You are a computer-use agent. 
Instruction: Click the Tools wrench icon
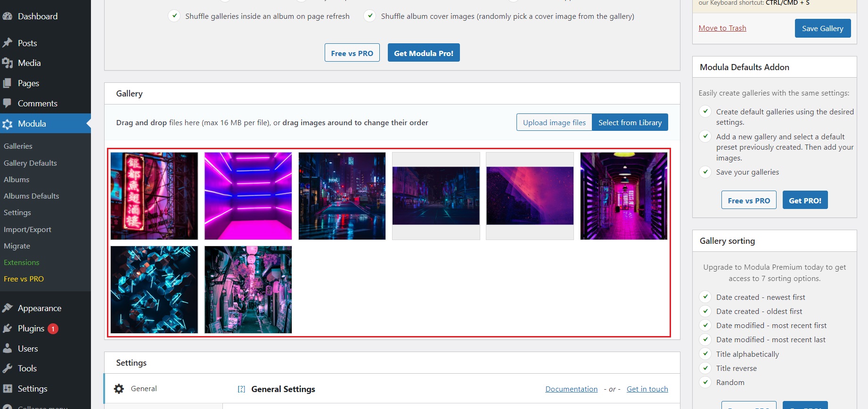pos(8,369)
